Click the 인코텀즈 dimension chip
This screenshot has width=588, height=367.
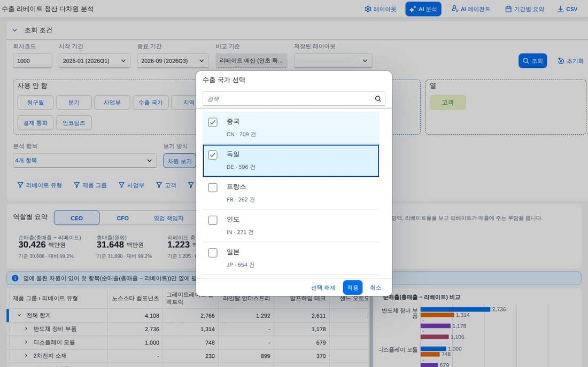(x=74, y=122)
